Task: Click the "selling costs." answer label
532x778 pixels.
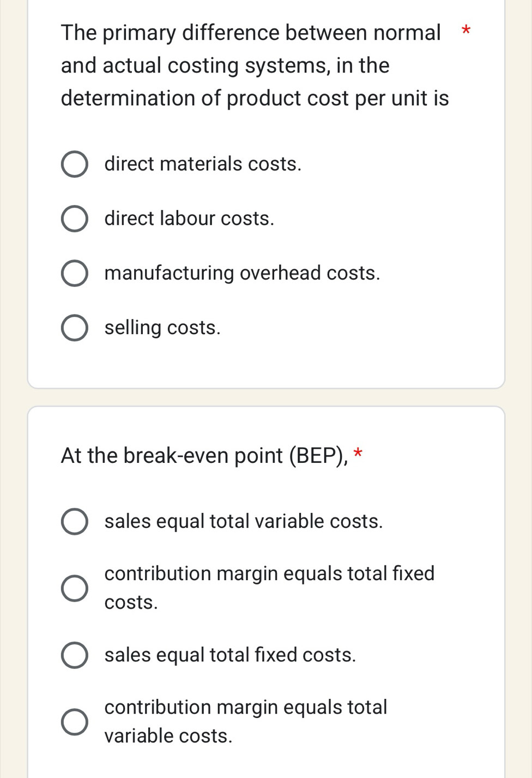Action: tap(162, 328)
